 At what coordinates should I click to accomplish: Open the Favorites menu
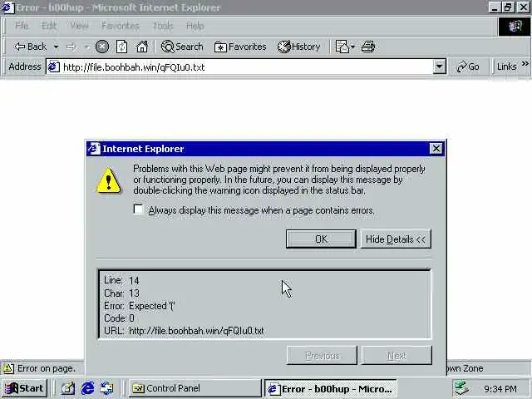[x=121, y=26]
